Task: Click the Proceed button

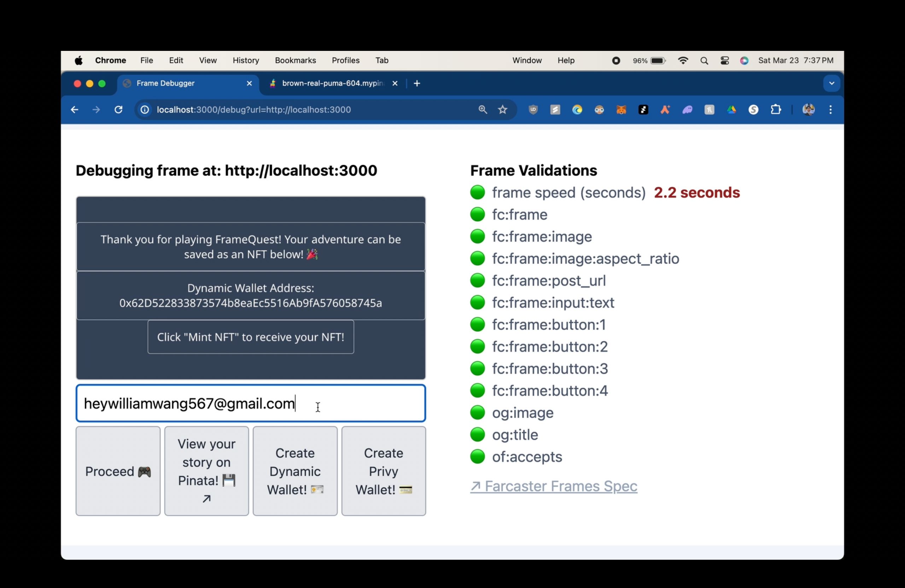Action: 118,471
